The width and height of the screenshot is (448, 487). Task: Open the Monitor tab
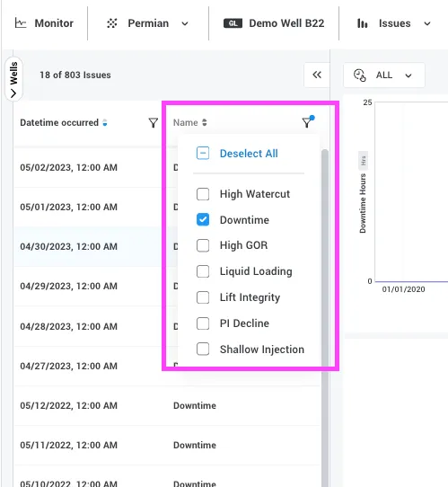coord(44,23)
